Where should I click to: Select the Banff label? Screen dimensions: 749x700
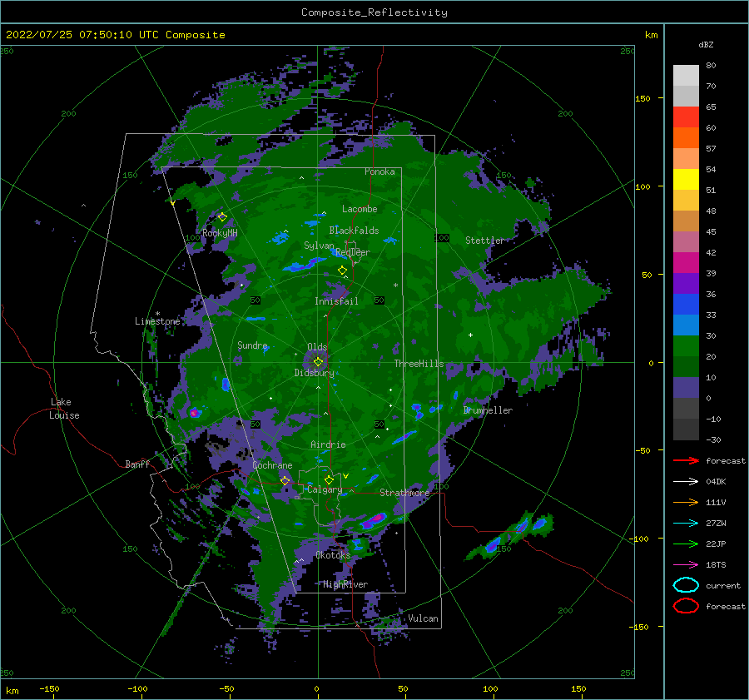tap(137, 464)
